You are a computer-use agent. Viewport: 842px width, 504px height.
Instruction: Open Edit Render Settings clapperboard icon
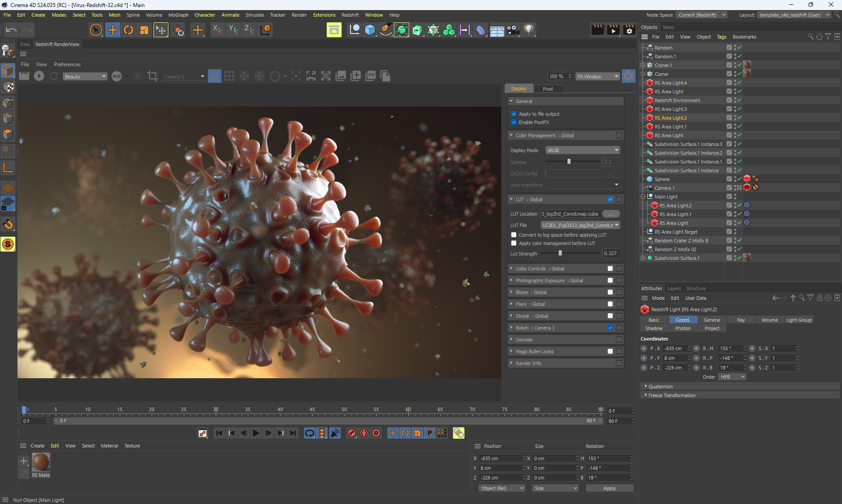click(x=629, y=30)
